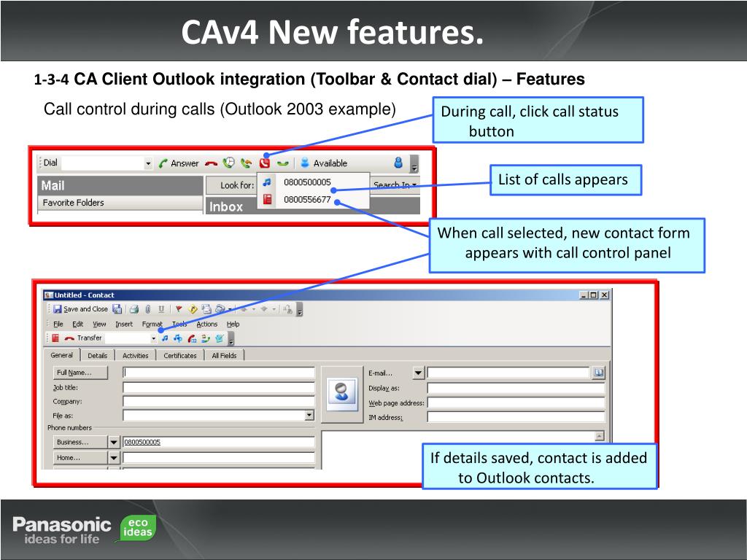Open the Dial number dropdown arrow
The width and height of the screenshot is (747, 560).
(148, 164)
